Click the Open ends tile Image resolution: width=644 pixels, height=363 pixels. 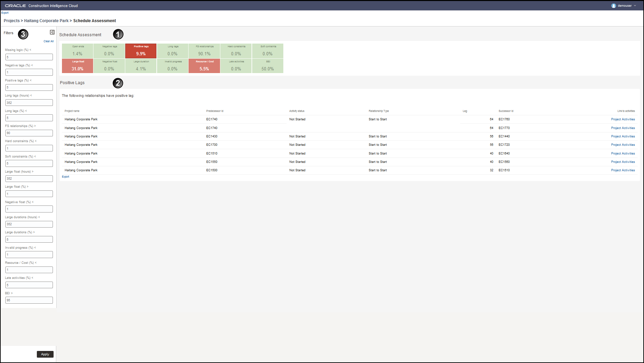pos(77,51)
